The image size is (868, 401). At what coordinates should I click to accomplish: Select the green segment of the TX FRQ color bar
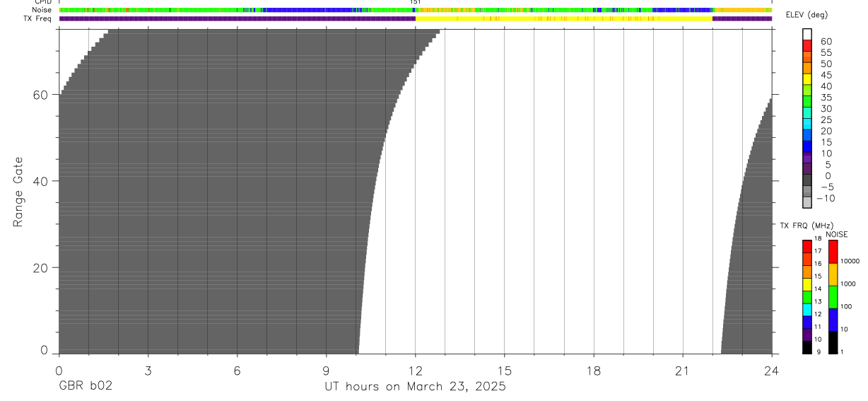[x=807, y=297]
